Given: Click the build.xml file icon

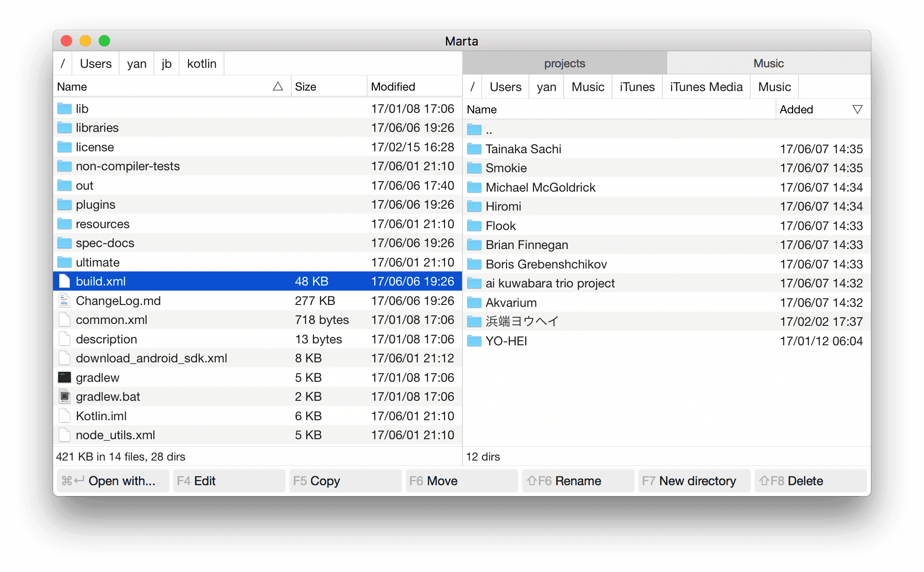Looking at the screenshot, I should pos(65,281).
